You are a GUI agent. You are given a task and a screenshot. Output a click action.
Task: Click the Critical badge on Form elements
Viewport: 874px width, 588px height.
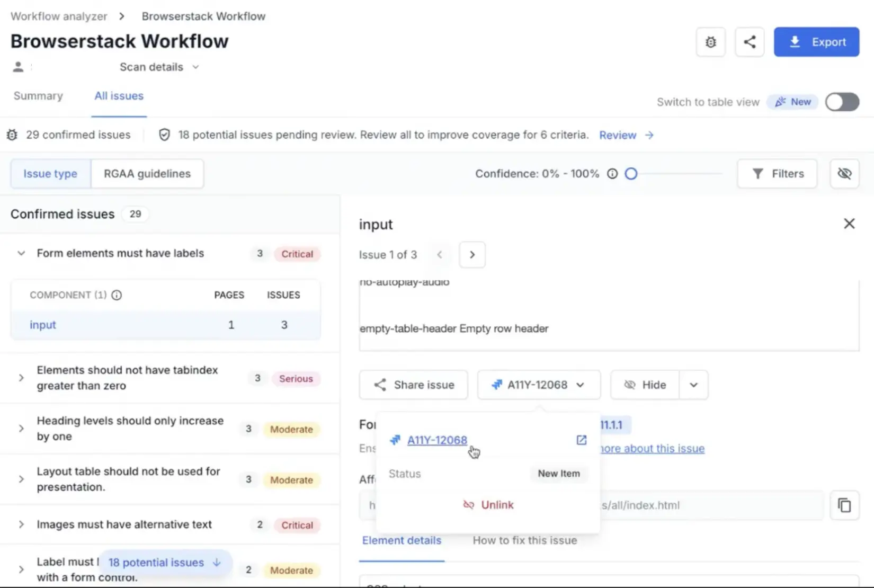(x=297, y=254)
